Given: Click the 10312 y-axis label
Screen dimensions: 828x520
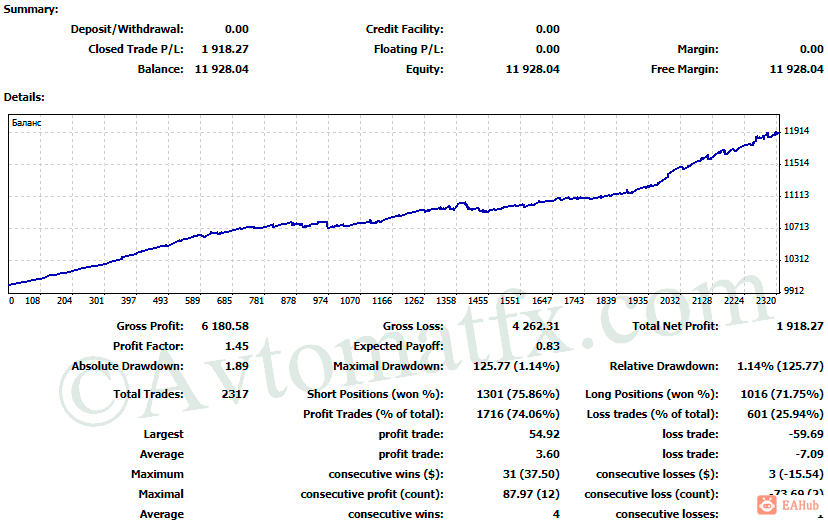Looking at the screenshot, I should (796, 259).
